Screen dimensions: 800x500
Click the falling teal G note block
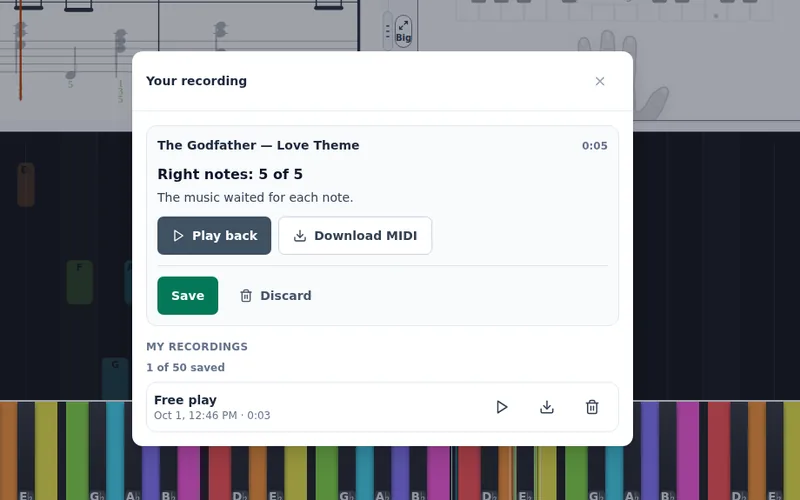115,379
